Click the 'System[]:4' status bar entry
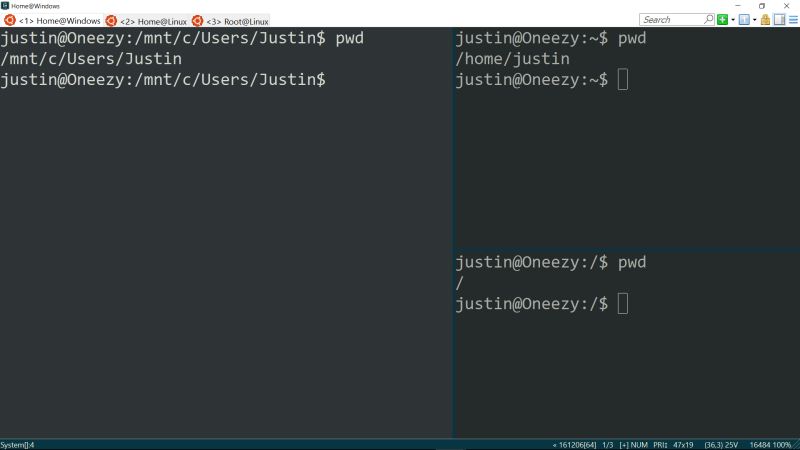The width and height of the screenshot is (800, 450). pos(17,445)
